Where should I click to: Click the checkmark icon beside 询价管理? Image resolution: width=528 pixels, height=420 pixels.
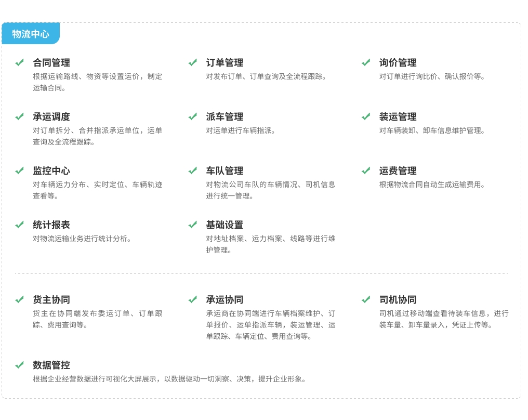366,62
